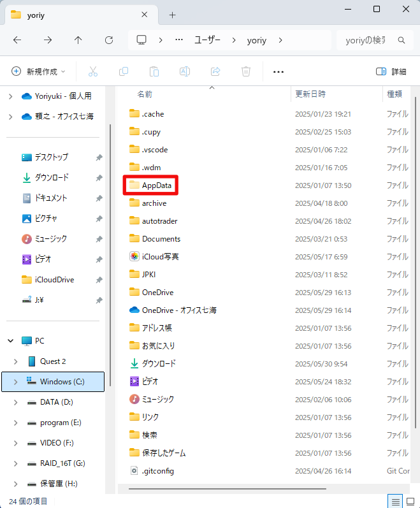Click the Rename icon in toolbar

click(x=185, y=71)
